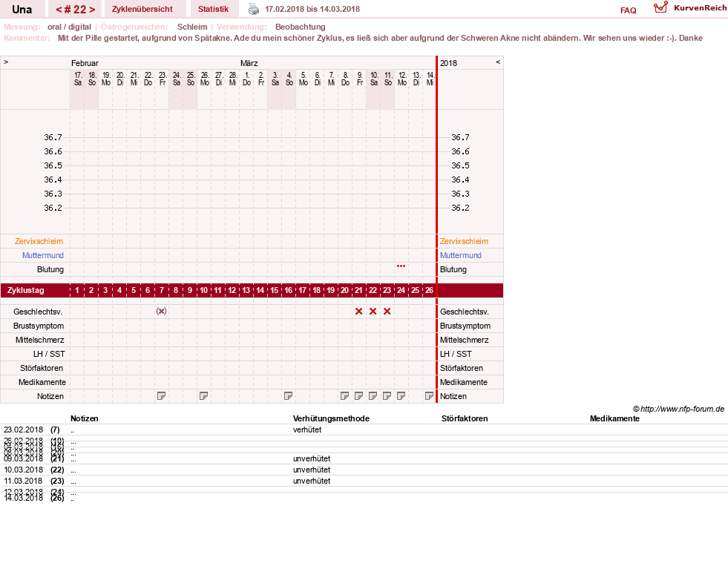Open note icon on cycle day 10
The height and width of the screenshot is (566, 728).
(203, 395)
